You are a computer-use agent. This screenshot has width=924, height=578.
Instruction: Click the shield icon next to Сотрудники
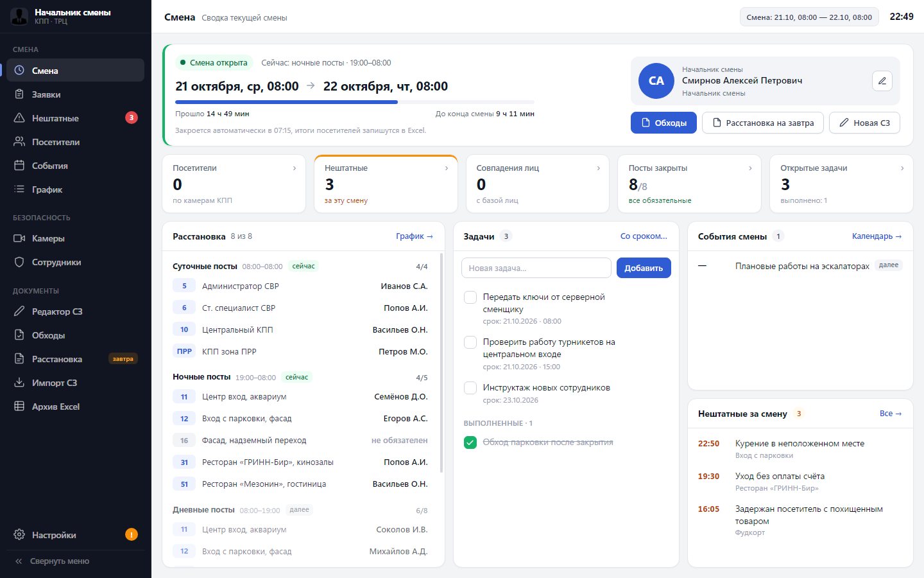[x=19, y=262]
